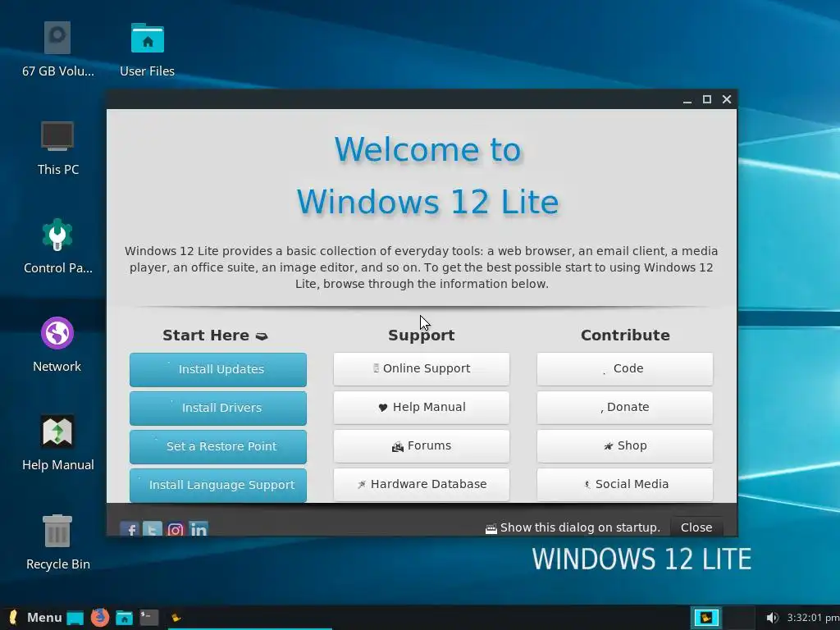Minimize the welcome window
The image size is (840, 630).
tap(687, 99)
